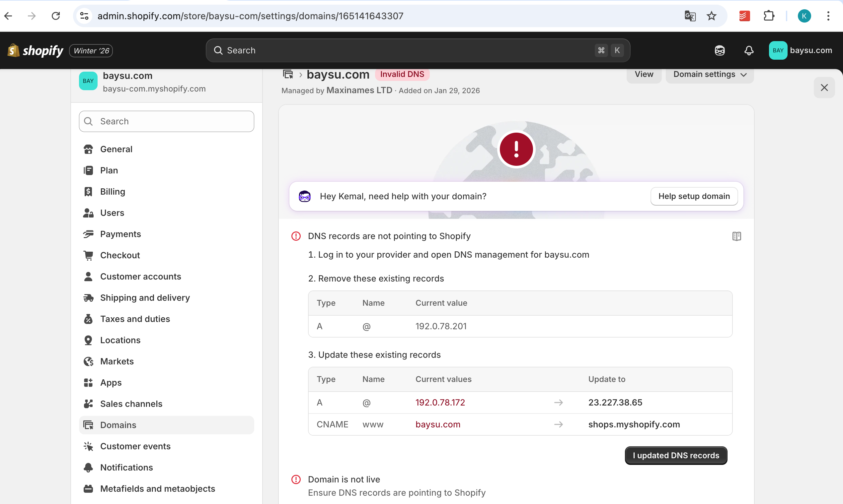Go forward in browser history
Viewport: 843px width, 504px height.
pyautogui.click(x=32, y=16)
